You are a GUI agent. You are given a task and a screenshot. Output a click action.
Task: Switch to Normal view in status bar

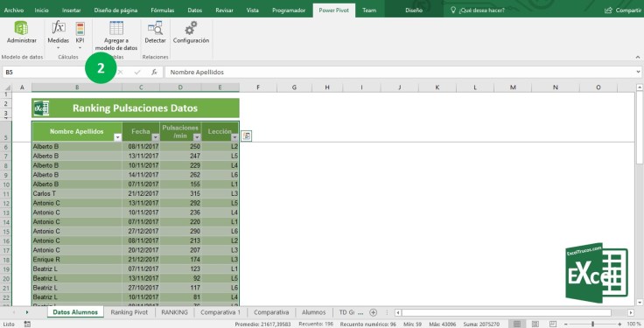[x=517, y=325]
